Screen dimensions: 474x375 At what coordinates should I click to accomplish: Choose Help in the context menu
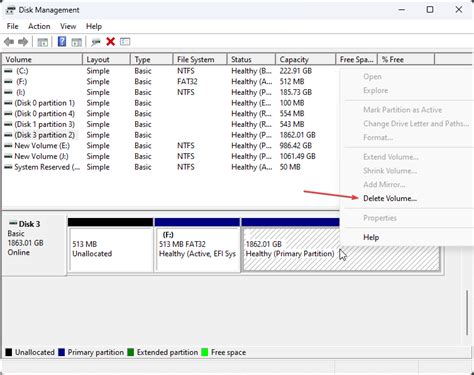pos(371,237)
